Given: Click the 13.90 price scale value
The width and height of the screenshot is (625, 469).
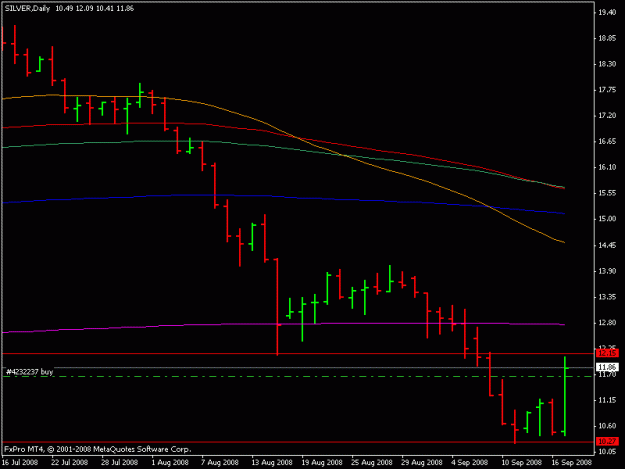Looking at the screenshot, I should (607, 271).
